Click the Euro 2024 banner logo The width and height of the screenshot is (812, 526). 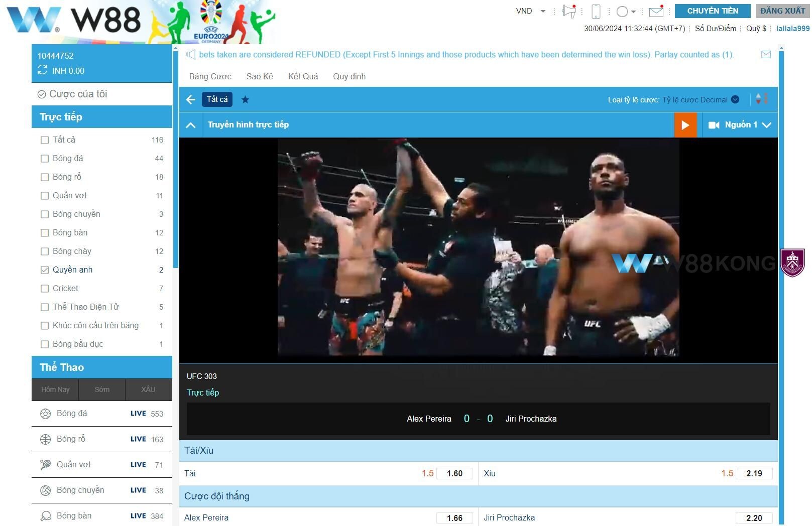[x=211, y=22]
